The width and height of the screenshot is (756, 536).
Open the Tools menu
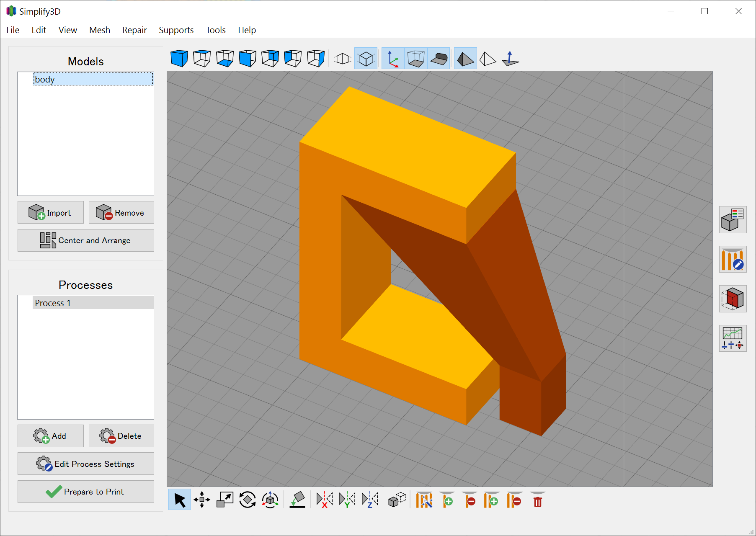point(216,30)
